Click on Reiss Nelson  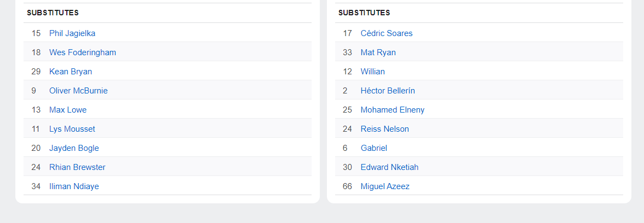pos(384,129)
